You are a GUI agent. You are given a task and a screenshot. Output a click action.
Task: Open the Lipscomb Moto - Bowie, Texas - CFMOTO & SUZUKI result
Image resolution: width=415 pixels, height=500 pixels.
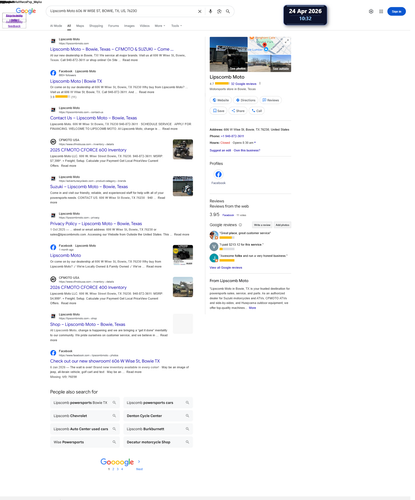tap(112, 49)
